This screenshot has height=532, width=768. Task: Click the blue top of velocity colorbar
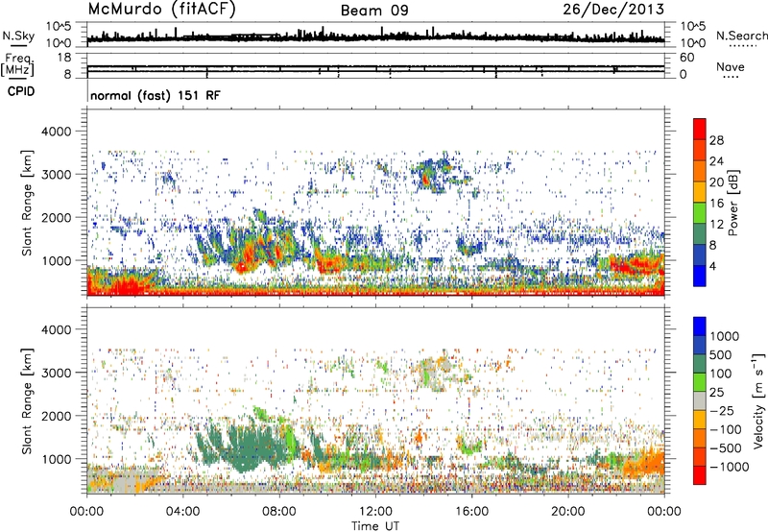point(700,326)
